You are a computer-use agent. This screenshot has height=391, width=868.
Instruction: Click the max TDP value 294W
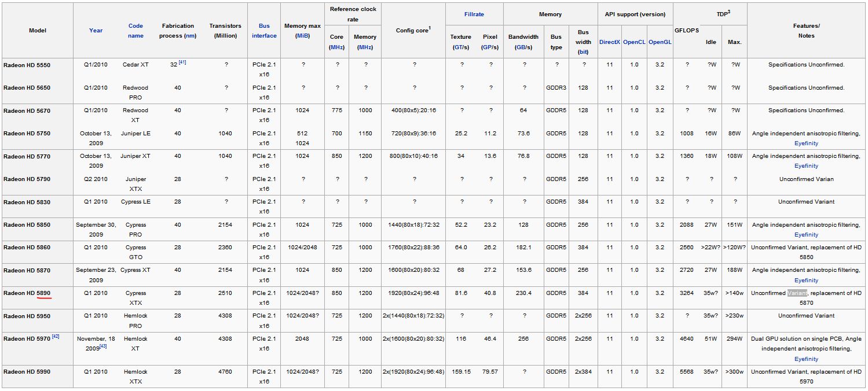(x=734, y=338)
